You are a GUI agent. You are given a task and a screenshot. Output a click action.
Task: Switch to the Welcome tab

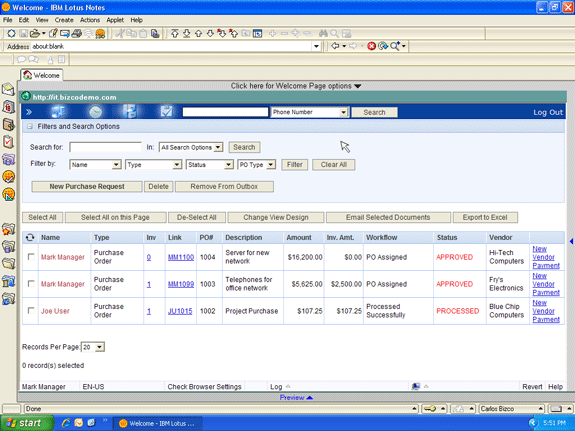41,75
